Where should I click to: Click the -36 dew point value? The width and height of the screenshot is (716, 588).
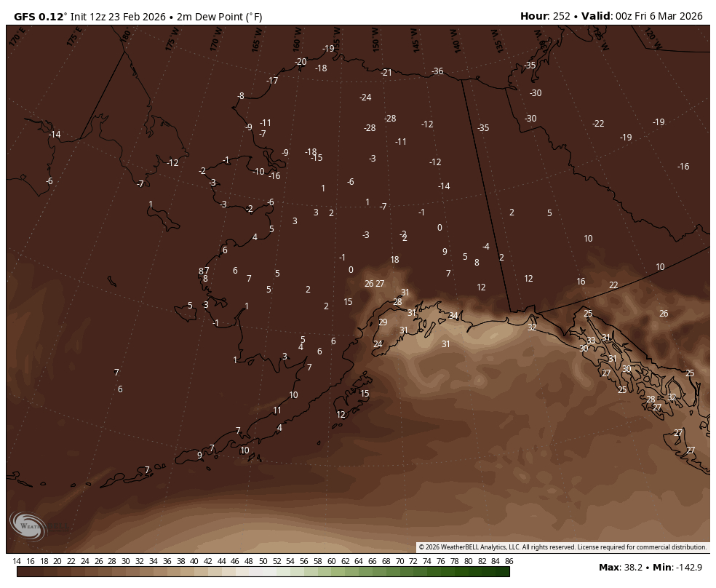(x=437, y=71)
